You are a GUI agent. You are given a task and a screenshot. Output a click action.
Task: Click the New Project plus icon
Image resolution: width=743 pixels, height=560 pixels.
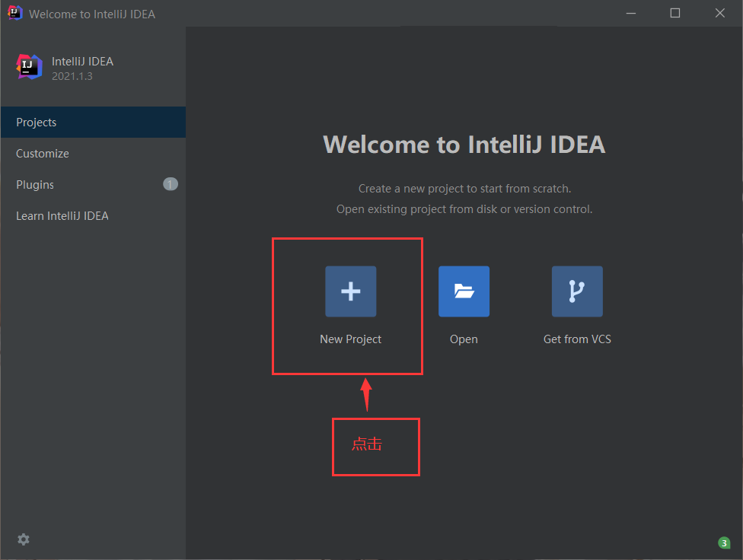pos(350,291)
